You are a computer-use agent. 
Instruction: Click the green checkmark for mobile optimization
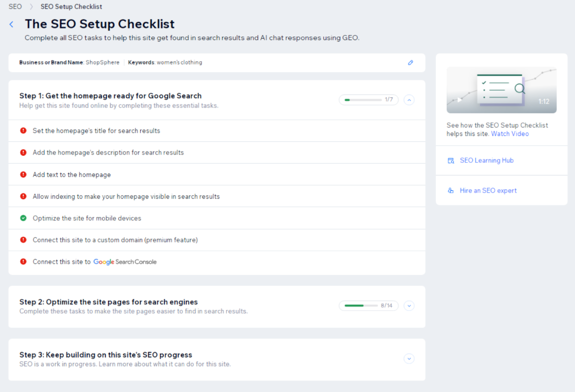tap(23, 218)
